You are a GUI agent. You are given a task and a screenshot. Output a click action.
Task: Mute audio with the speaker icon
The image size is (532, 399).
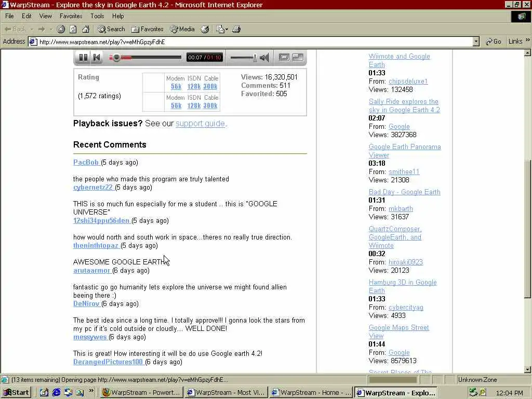264,58
